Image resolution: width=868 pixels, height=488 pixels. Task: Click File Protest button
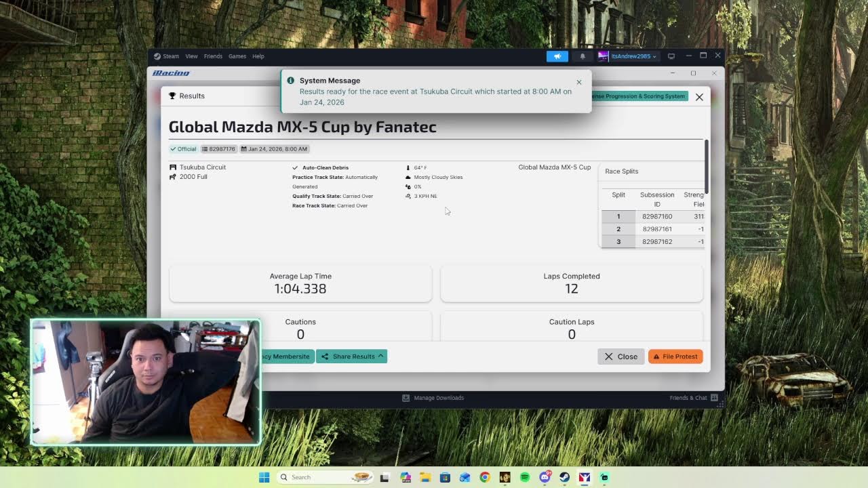[x=675, y=357]
